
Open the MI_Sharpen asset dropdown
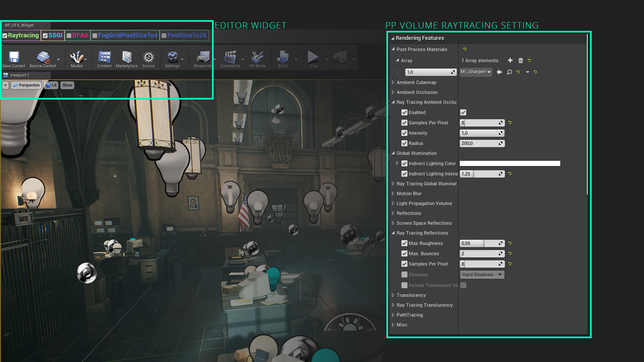pyautogui.click(x=476, y=72)
